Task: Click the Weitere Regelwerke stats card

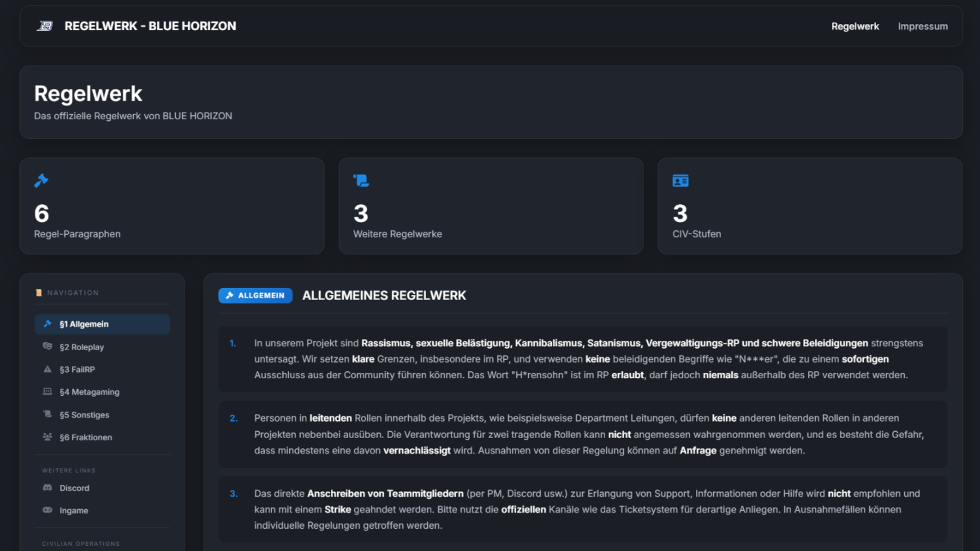Action: coord(491,206)
